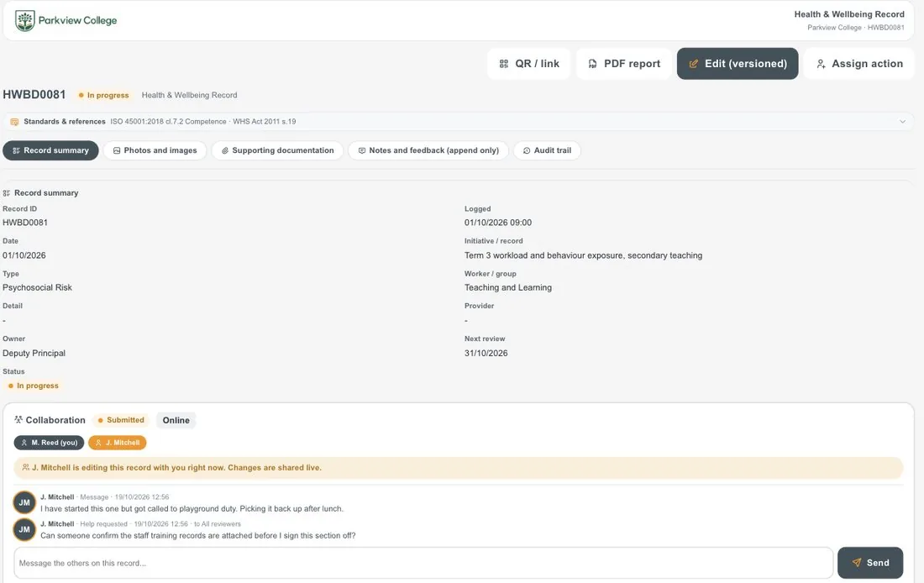Focus the message input field
924x583 pixels.
[423, 563]
